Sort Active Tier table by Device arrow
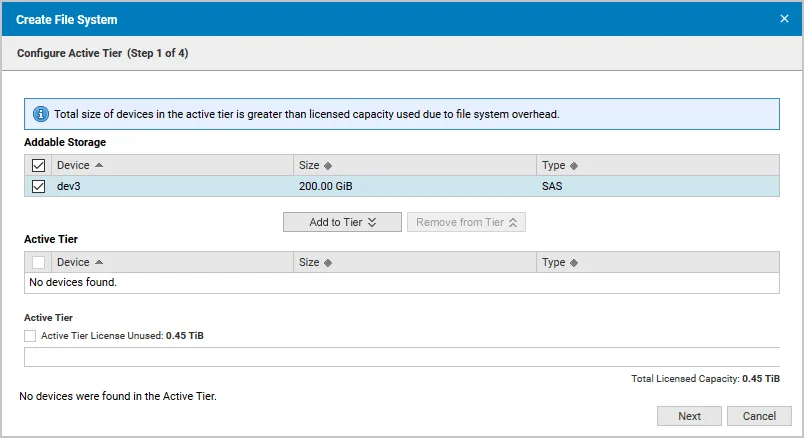 click(99, 262)
